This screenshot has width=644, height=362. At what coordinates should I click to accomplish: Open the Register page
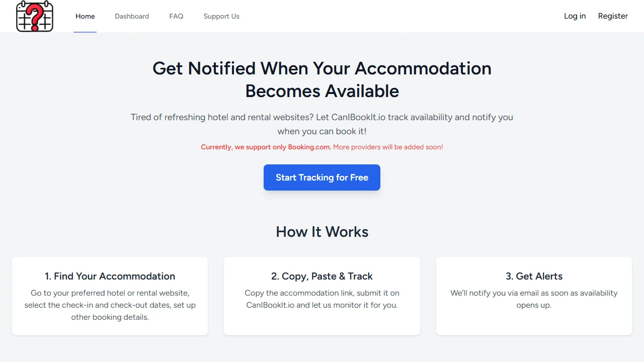click(x=613, y=16)
